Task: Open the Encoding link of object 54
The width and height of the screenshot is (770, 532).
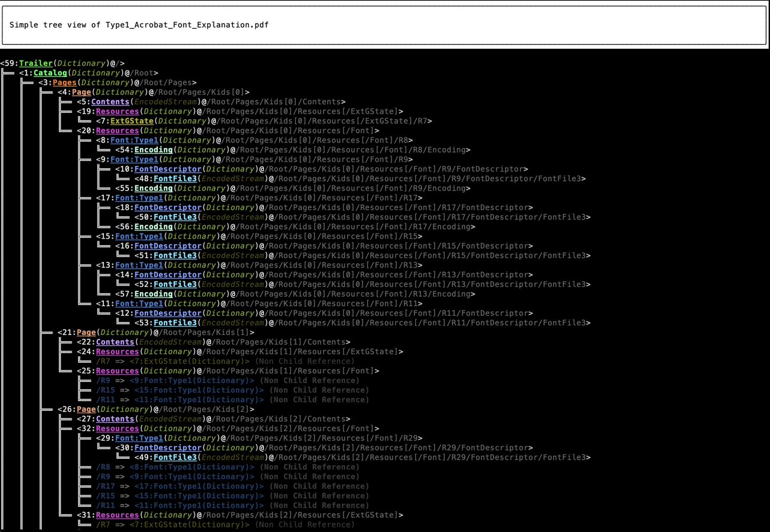Action: [153, 150]
